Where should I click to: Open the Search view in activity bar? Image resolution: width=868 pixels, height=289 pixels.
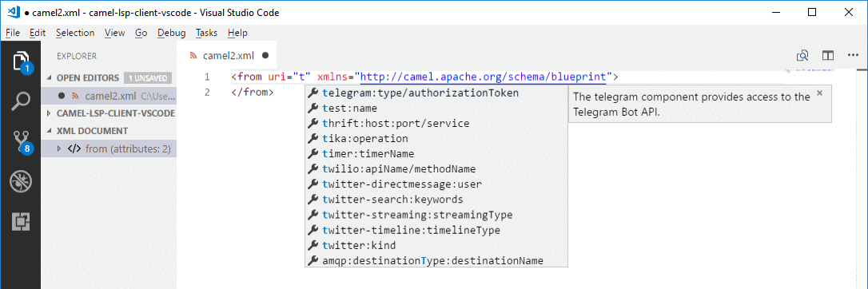[x=21, y=101]
